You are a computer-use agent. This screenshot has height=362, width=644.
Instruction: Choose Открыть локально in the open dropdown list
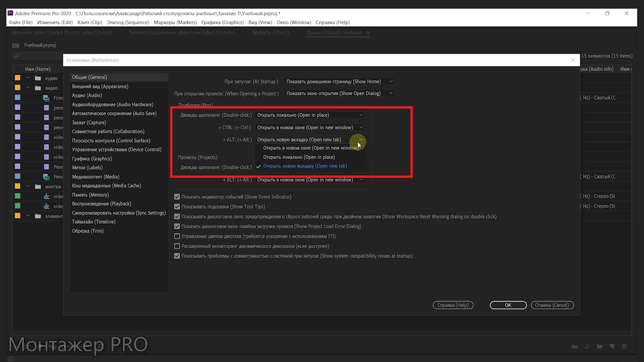pyautogui.click(x=310, y=157)
